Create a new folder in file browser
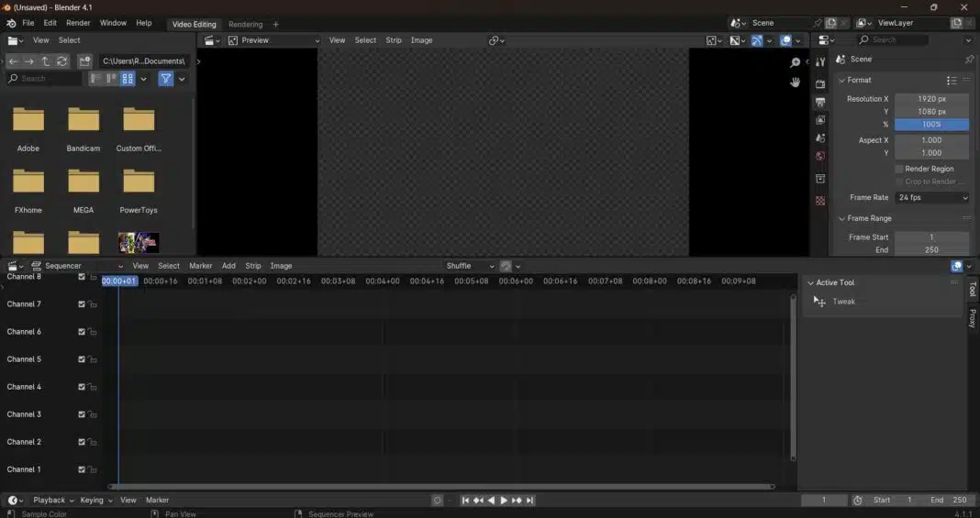The image size is (980, 518). (x=84, y=61)
